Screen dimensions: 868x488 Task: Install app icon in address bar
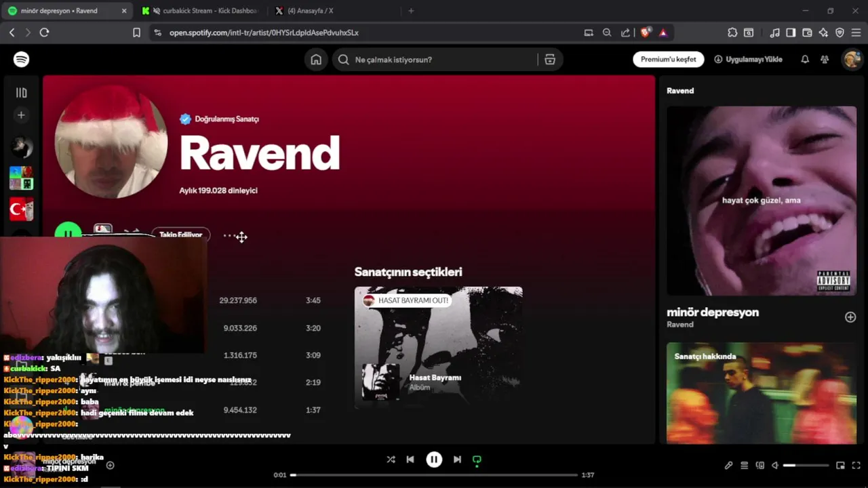click(x=589, y=33)
